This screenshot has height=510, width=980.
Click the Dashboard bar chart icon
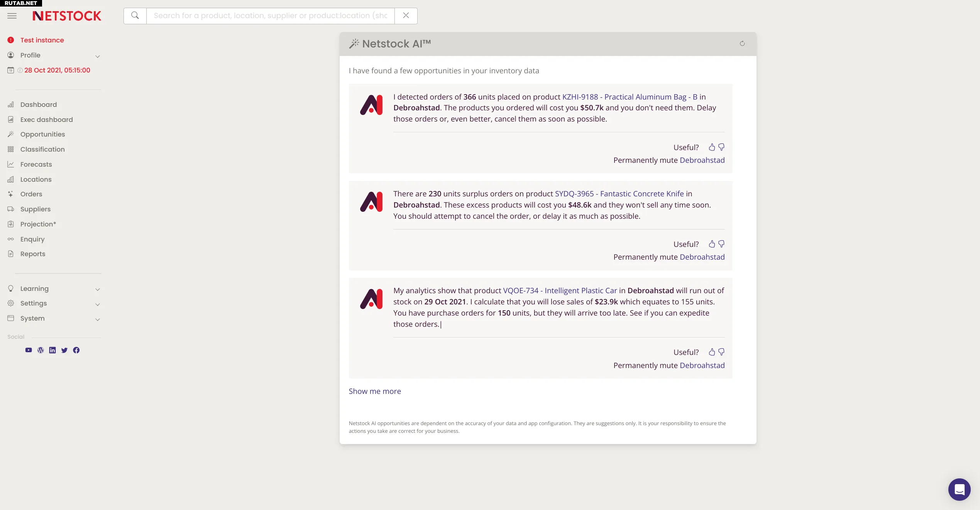tap(11, 105)
